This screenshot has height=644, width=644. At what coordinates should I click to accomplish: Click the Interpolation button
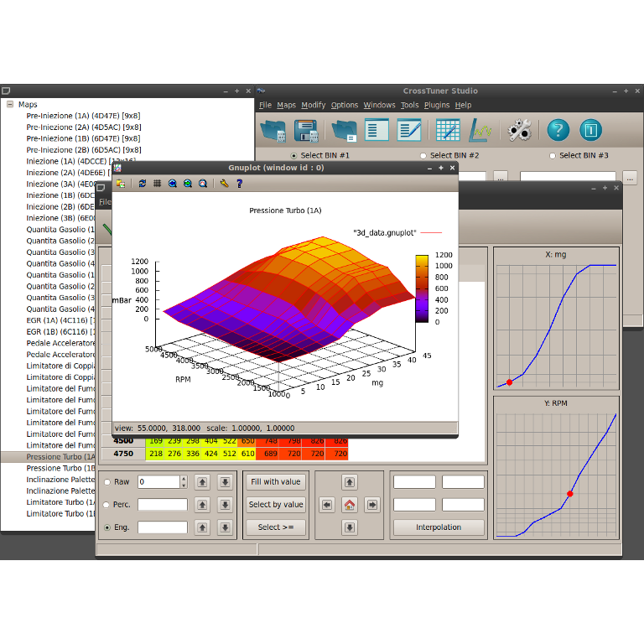pyautogui.click(x=439, y=527)
